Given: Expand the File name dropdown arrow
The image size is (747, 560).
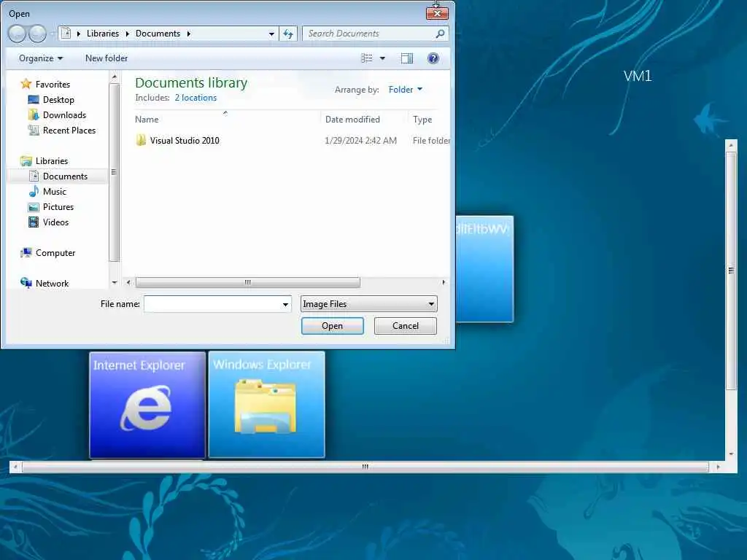Looking at the screenshot, I should (x=285, y=304).
